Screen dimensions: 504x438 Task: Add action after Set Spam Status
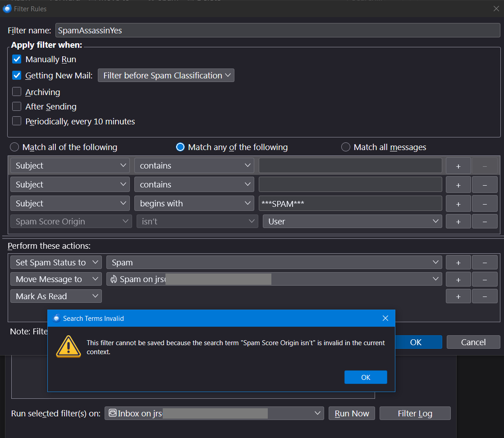[458, 263]
